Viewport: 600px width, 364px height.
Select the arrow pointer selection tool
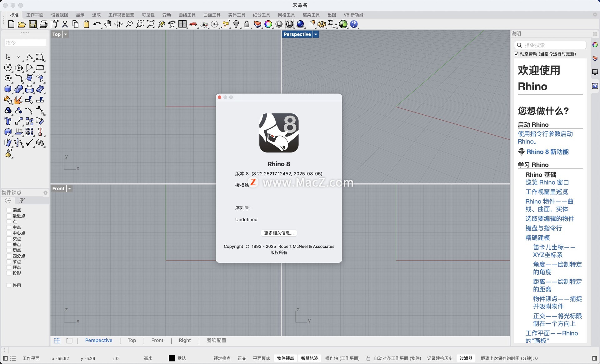(8, 57)
